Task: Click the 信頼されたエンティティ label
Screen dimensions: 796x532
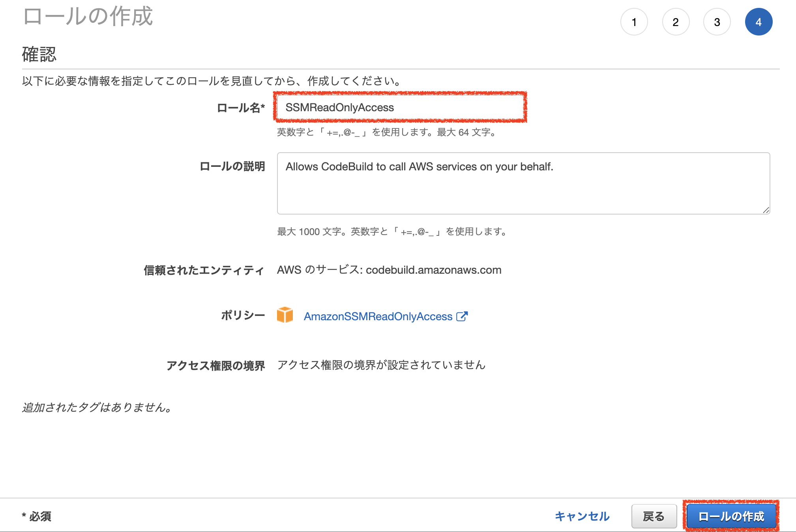Action: pyautogui.click(x=204, y=270)
